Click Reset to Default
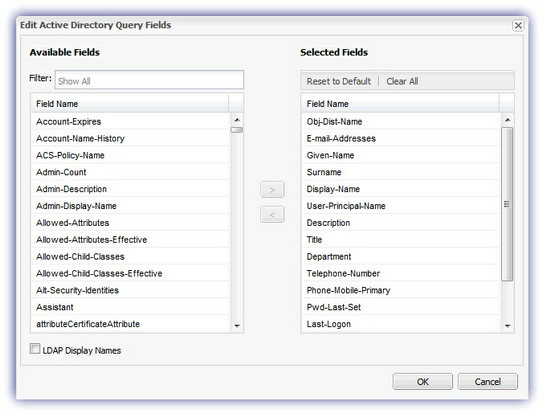This screenshot has height=414, width=543. click(339, 81)
